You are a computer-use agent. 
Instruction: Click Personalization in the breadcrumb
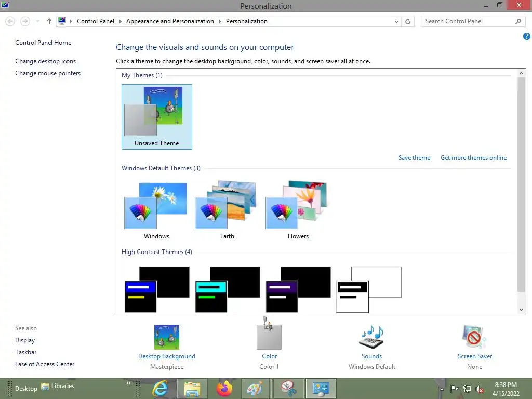point(247,21)
